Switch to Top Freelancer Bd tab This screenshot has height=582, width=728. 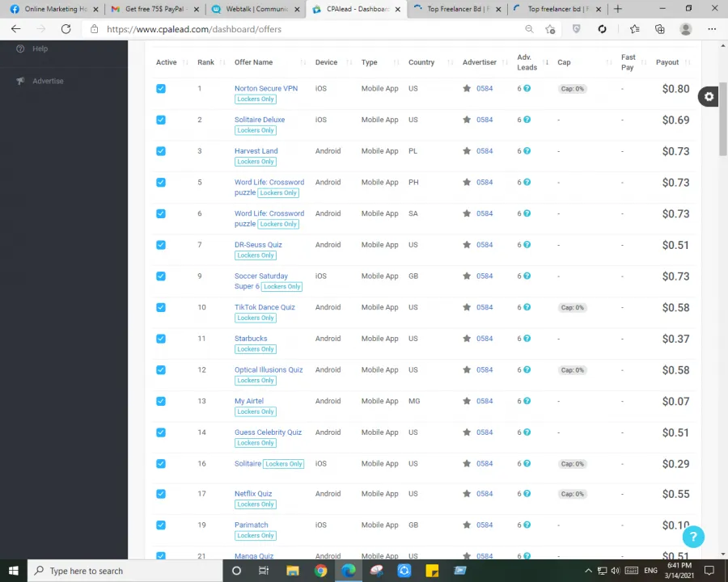[x=457, y=9]
